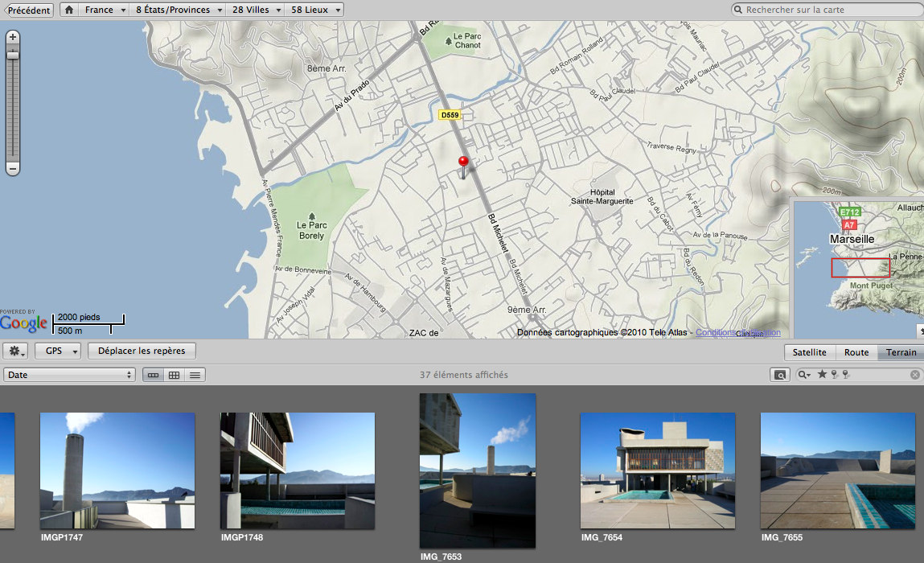Switch browser to list view

[x=195, y=375]
